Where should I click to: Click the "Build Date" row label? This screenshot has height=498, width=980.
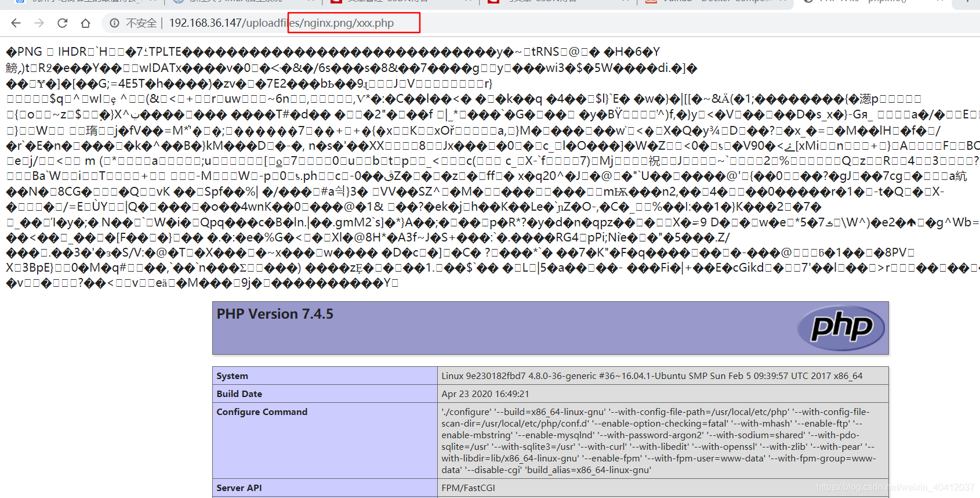239,394
